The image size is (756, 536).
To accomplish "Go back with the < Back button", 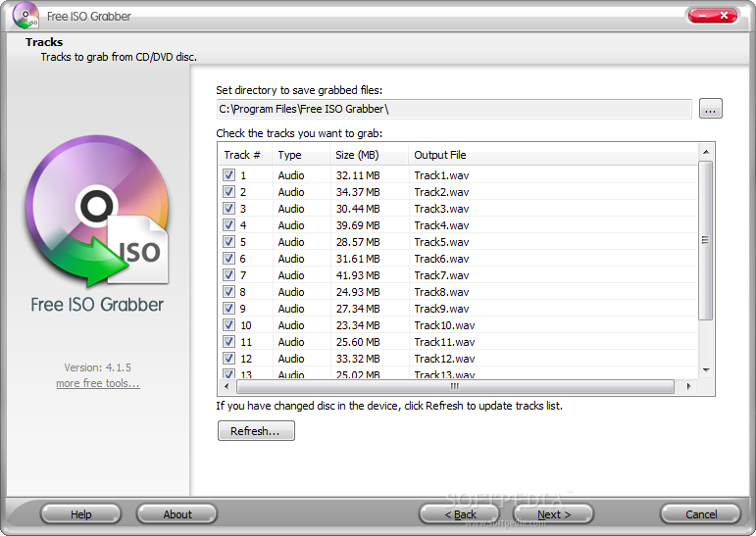I will pos(460,514).
